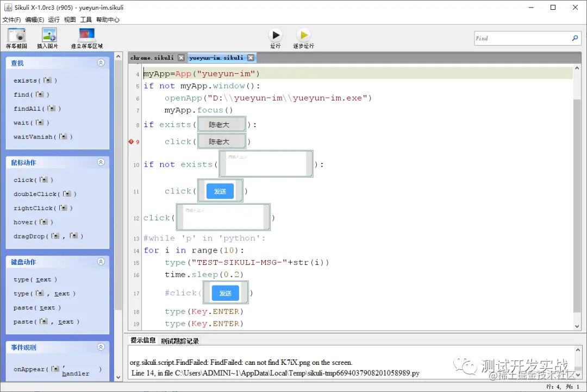
Task: Insert the wait( ) command
Action: pos(32,123)
